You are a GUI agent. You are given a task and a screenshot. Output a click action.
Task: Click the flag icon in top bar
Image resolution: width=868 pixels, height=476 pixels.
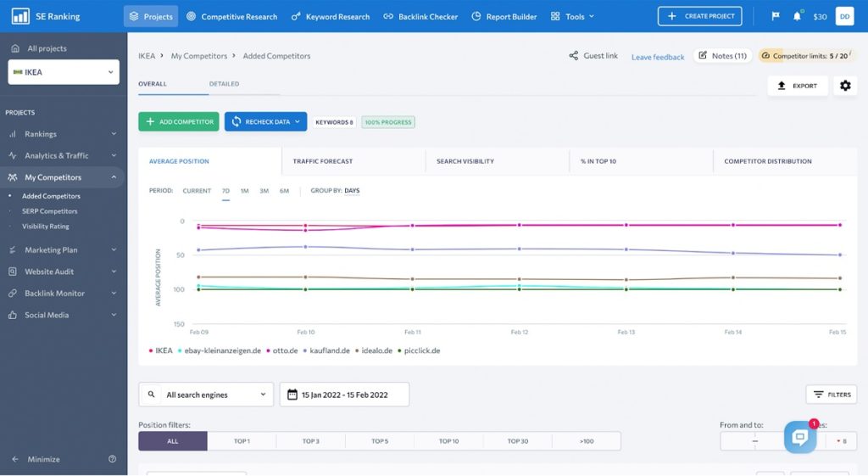click(x=776, y=16)
